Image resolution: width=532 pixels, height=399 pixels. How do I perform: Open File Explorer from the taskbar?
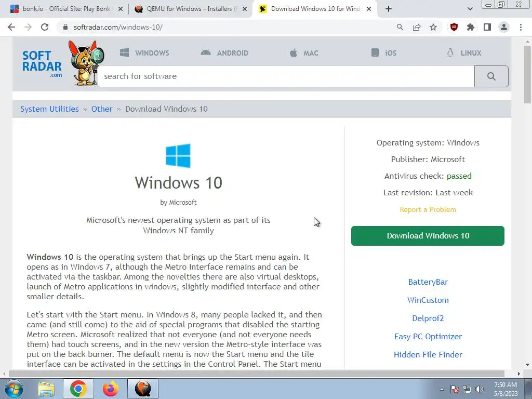[x=46, y=389]
